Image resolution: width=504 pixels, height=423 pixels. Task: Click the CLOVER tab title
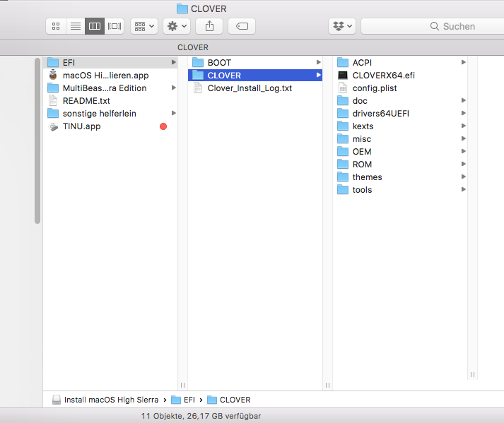point(193,47)
